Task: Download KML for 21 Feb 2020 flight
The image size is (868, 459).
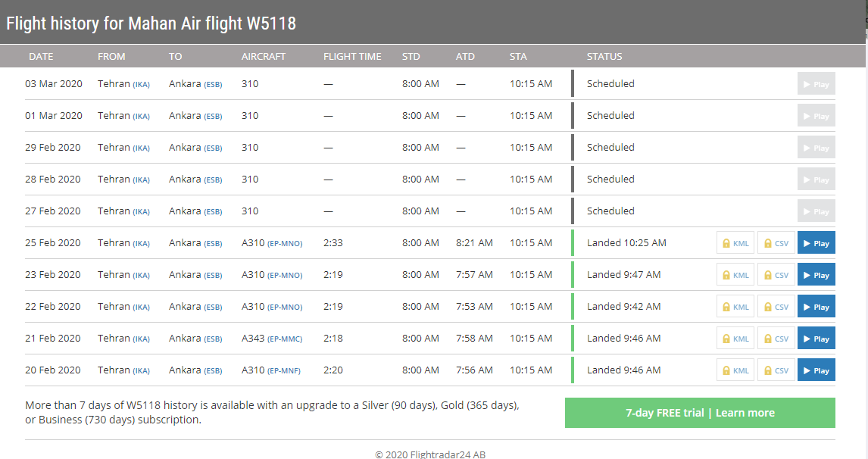Action: [x=735, y=339]
